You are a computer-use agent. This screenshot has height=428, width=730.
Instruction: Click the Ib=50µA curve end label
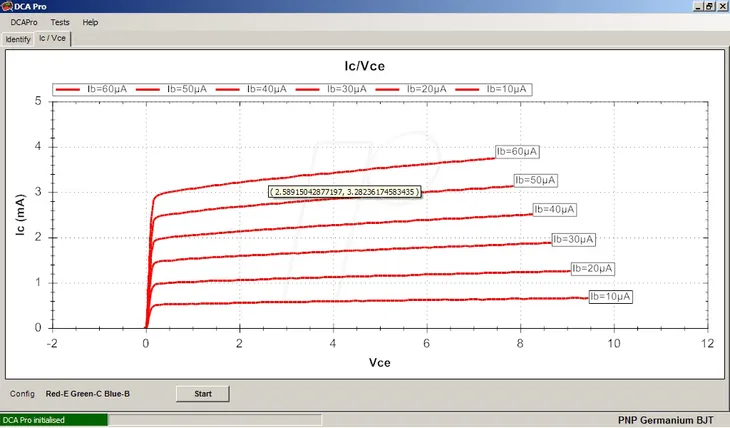click(535, 180)
